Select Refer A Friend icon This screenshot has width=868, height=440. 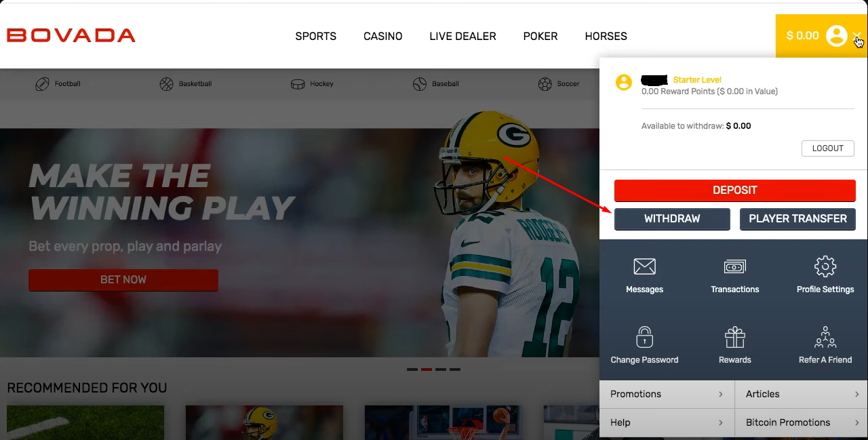coord(825,337)
